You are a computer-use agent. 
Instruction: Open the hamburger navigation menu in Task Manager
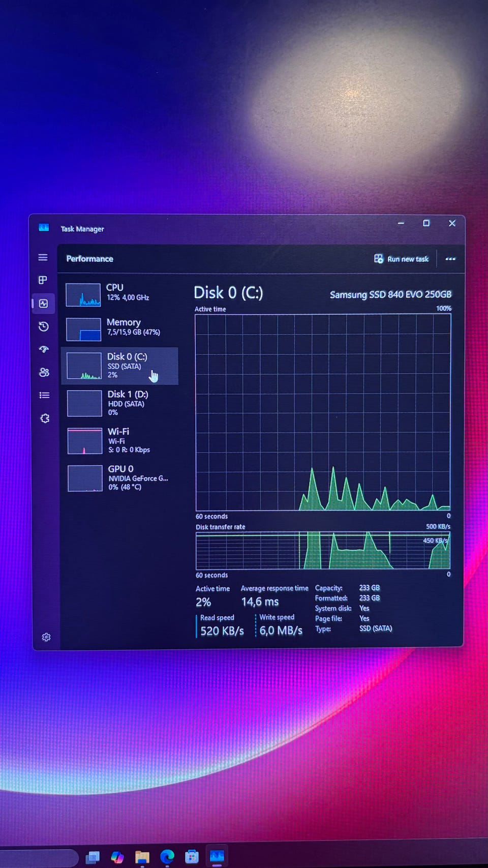tap(43, 257)
